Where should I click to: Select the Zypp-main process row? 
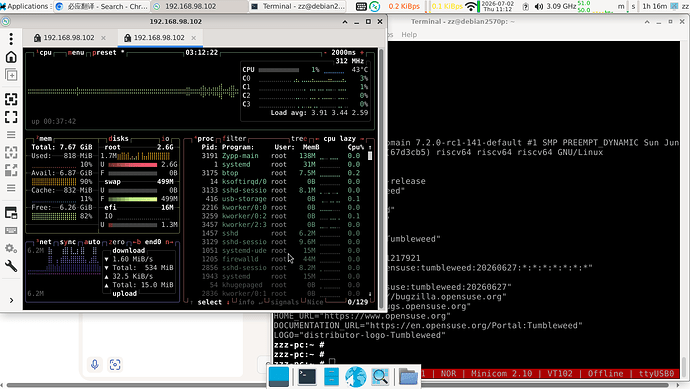pos(281,156)
